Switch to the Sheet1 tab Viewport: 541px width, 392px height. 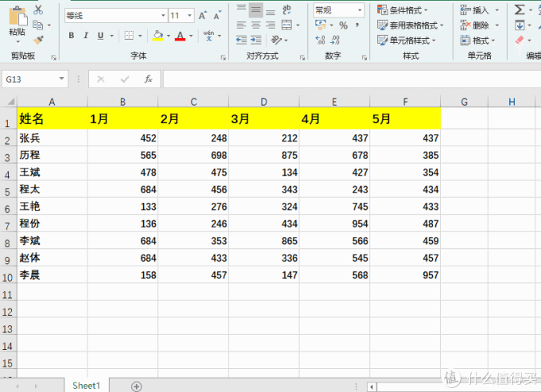[86, 385]
